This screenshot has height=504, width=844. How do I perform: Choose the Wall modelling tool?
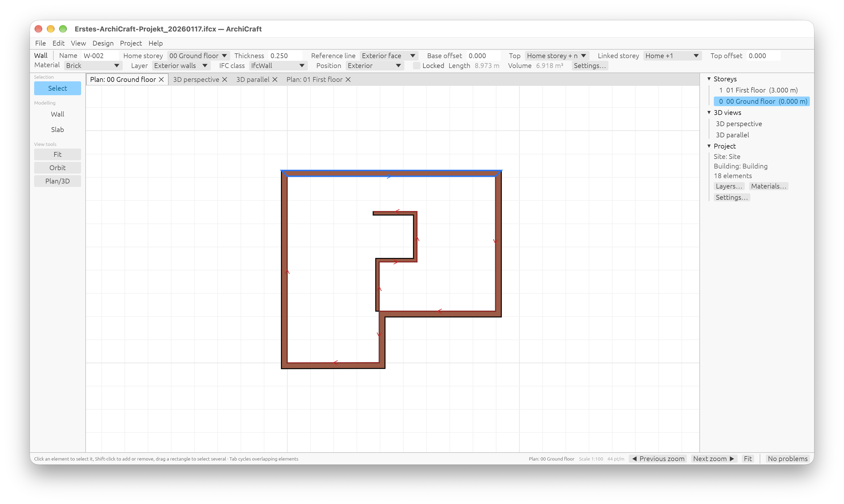[x=57, y=114]
